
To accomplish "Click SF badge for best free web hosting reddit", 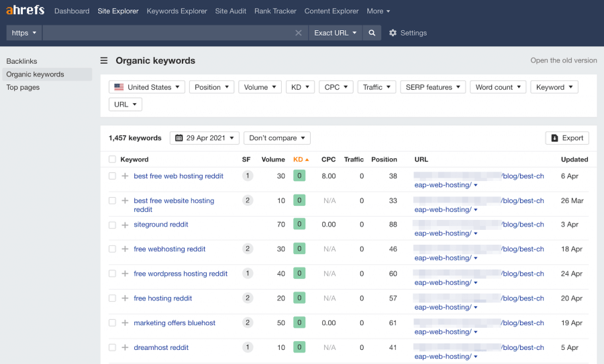I will 248,176.
